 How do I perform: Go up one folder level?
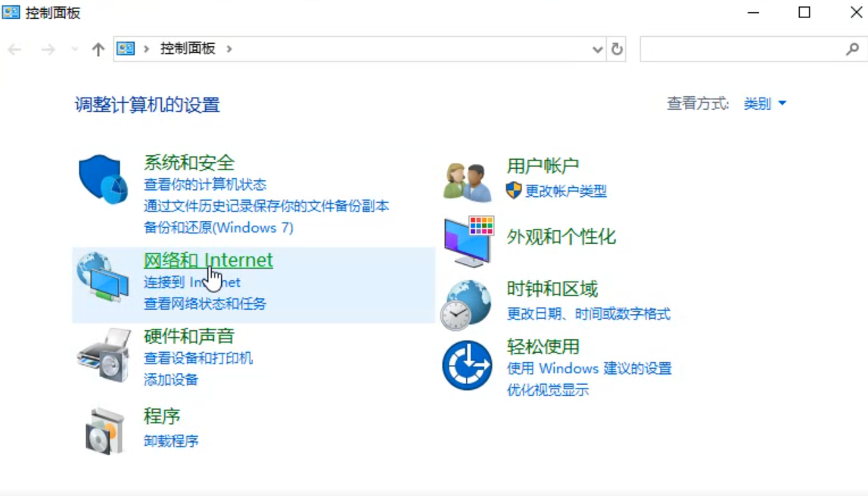click(x=98, y=49)
